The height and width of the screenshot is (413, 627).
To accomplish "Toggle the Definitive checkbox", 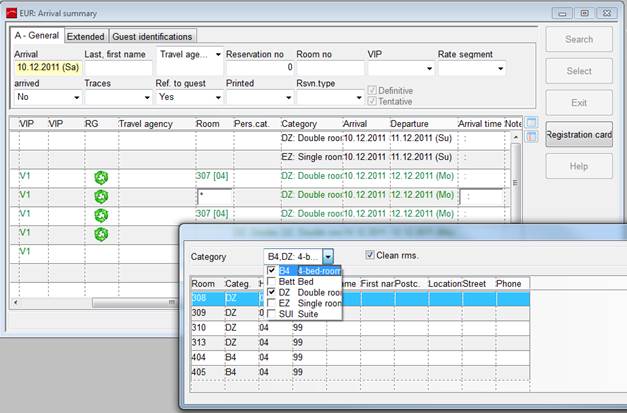I will coord(372,90).
